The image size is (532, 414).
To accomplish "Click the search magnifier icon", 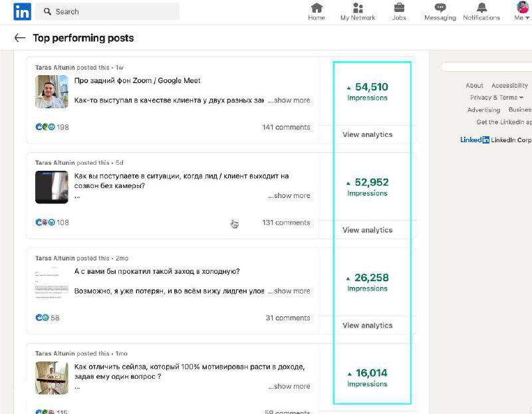I will pyautogui.click(x=47, y=11).
